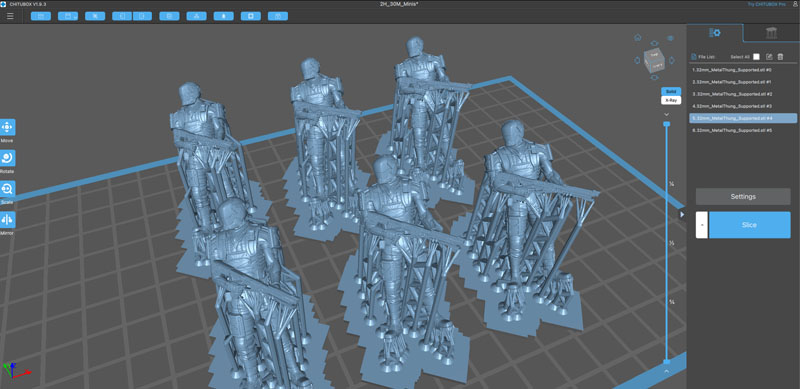Click the Redo toolbar icon
800x389 pixels.
pyautogui.click(x=142, y=16)
